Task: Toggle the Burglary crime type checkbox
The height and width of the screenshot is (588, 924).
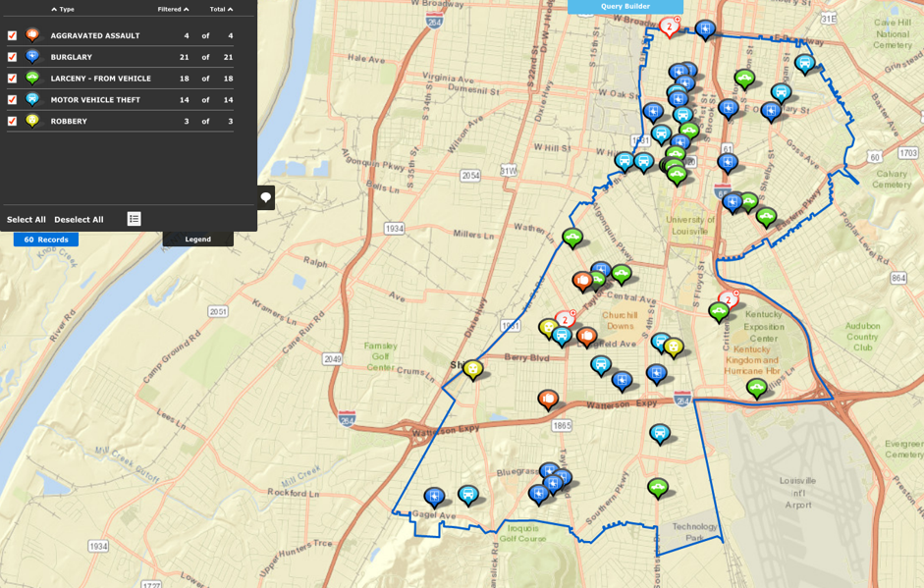Action: 12,57
